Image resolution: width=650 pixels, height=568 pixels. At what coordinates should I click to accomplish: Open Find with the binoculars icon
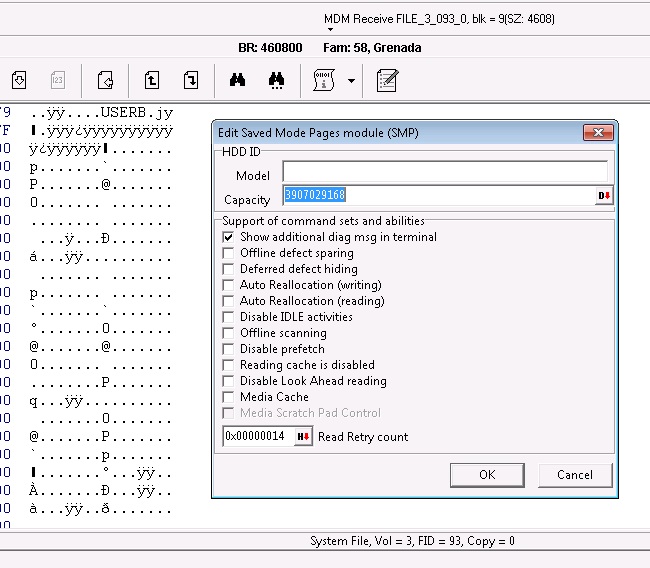coord(238,80)
